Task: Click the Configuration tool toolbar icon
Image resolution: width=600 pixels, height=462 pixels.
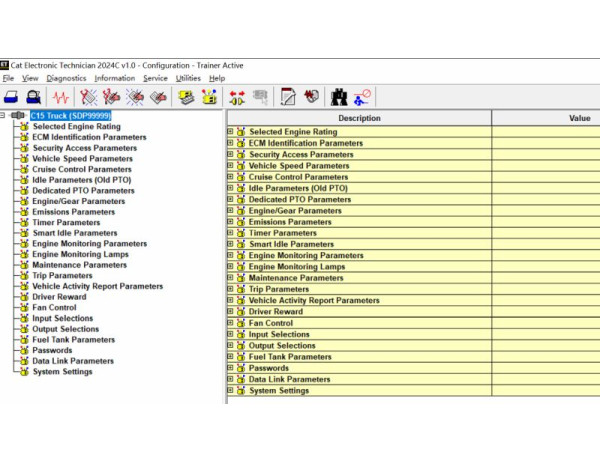Action: (x=209, y=97)
